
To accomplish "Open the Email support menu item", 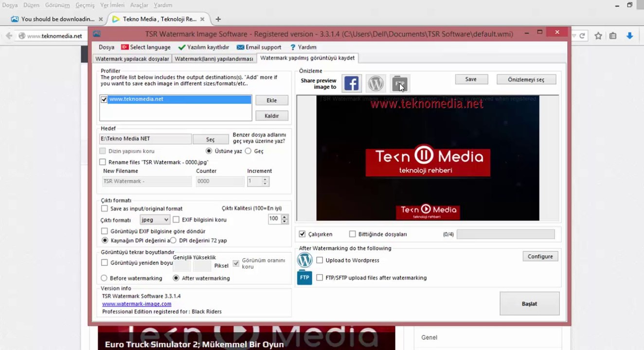I will coord(259,47).
